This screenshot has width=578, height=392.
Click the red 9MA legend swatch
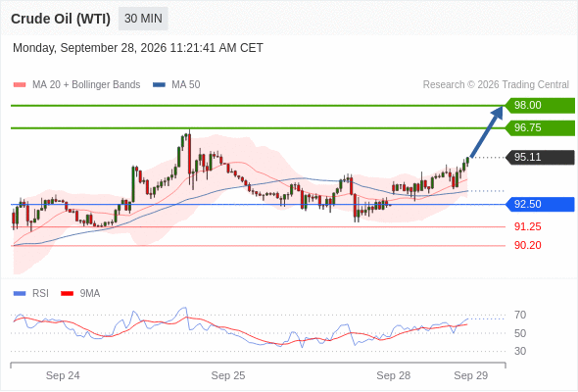pos(67,294)
